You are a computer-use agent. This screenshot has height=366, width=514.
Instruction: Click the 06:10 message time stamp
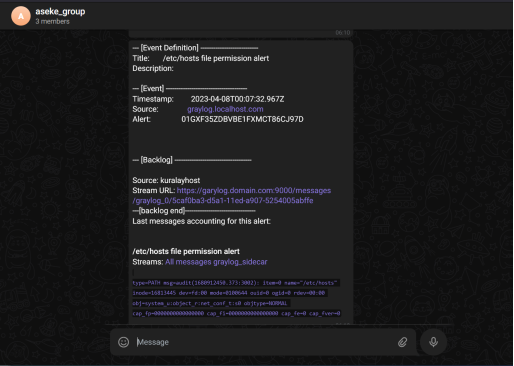(343, 33)
